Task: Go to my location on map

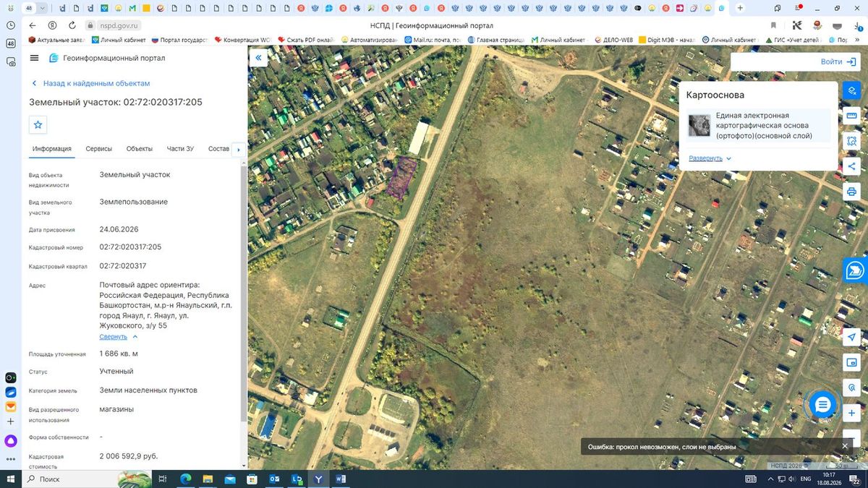Action: click(851, 338)
